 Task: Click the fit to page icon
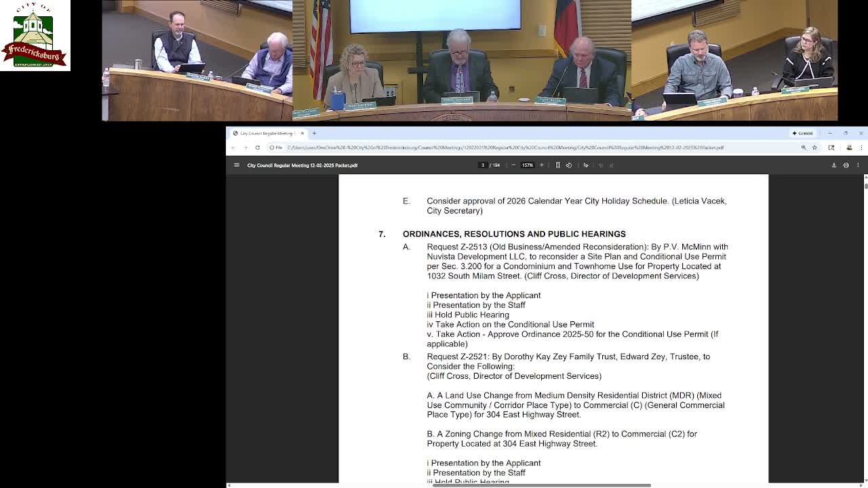(x=558, y=165)
